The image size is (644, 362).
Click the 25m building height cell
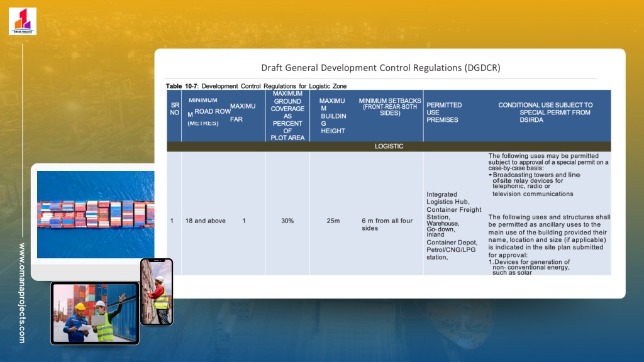tap(332, 221)
